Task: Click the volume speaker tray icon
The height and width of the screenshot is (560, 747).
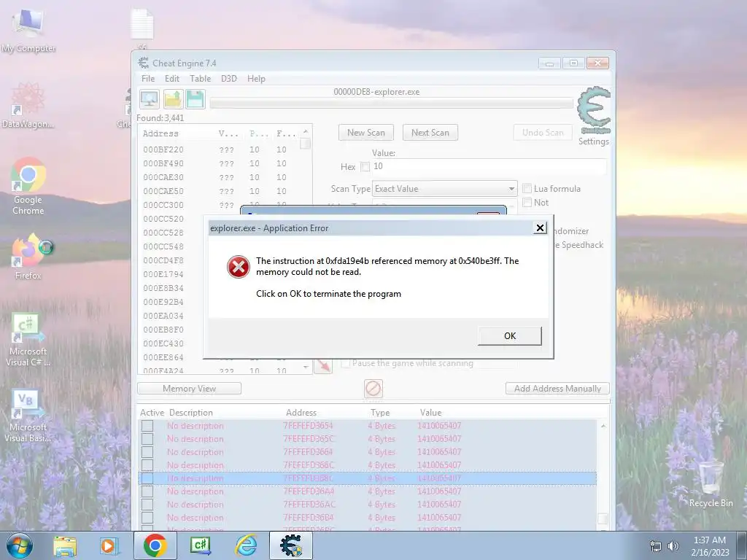Action: [x=673, y=546]
